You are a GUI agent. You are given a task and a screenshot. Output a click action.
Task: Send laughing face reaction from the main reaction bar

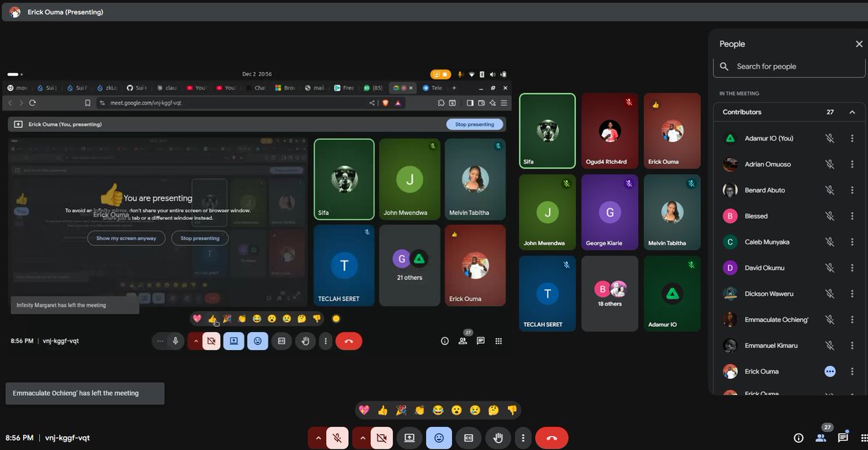(438, 410)
